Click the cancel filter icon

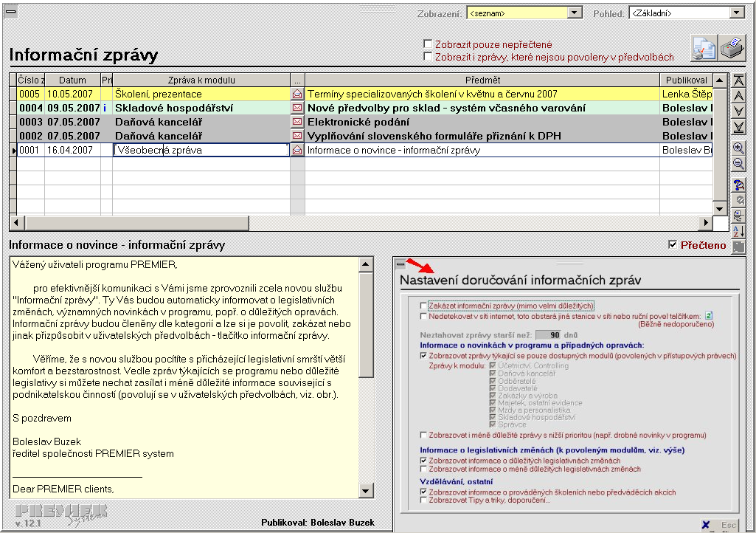738,200
